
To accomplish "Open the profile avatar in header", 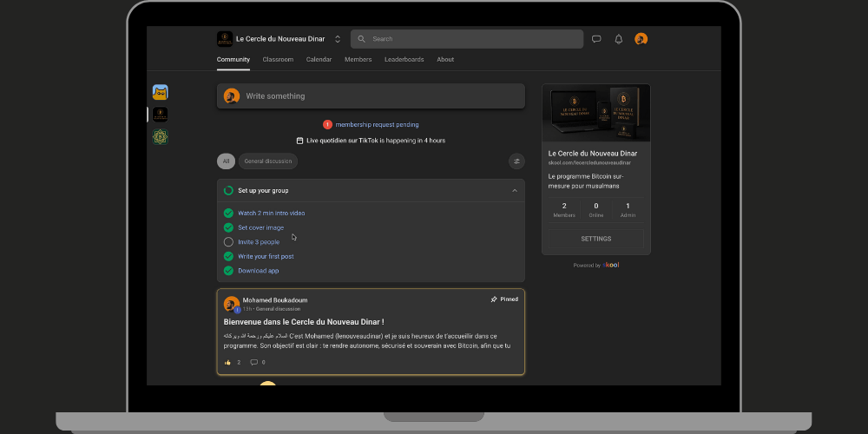I will click(641, 39).
